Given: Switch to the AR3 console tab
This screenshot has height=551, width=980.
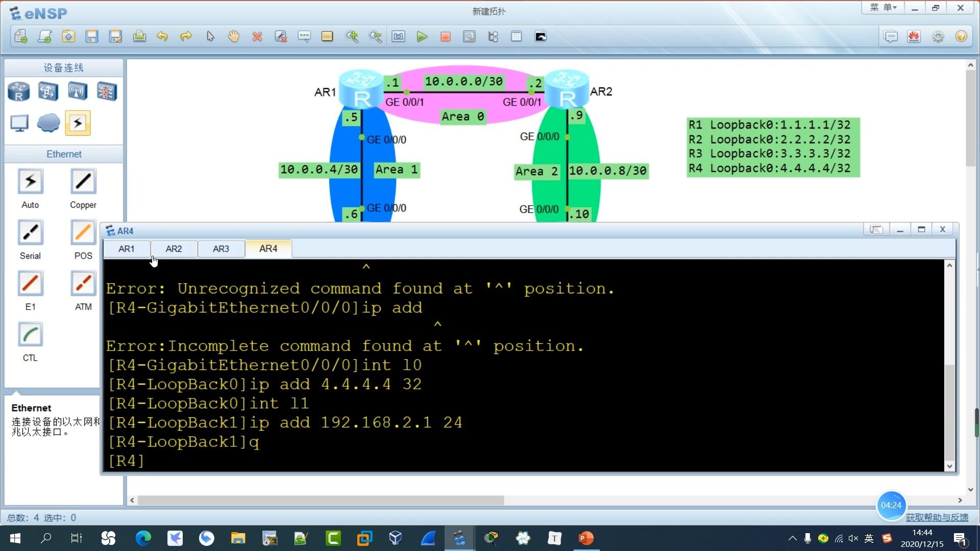Looking at the screenshot, I should tap(221, 249).
